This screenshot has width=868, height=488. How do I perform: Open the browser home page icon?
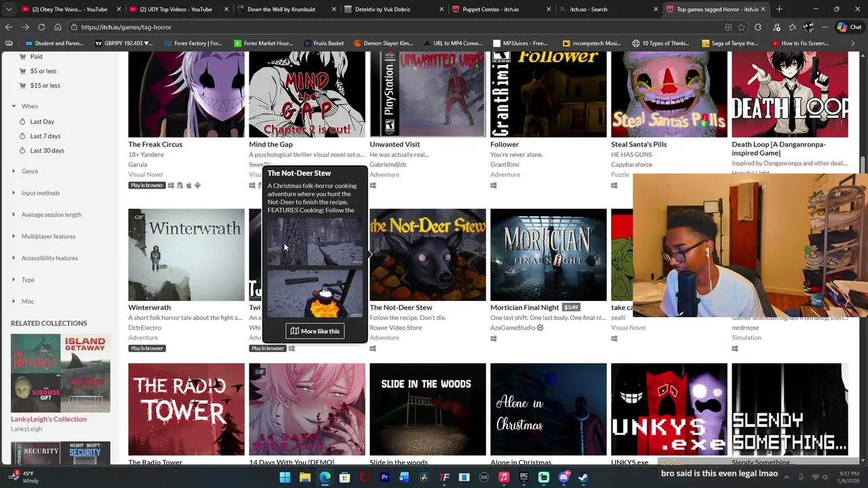point(58,27)
